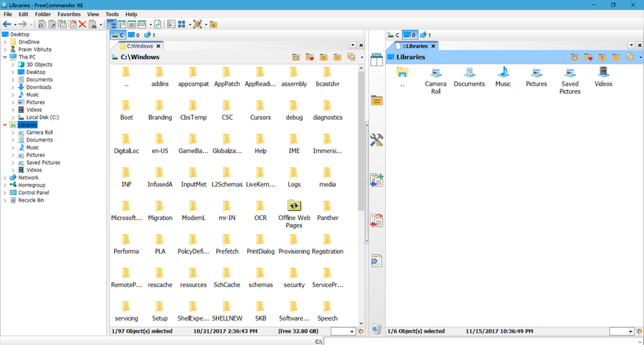Click the blue tiles view icon
644x345 pixels.
click(182, 24)
